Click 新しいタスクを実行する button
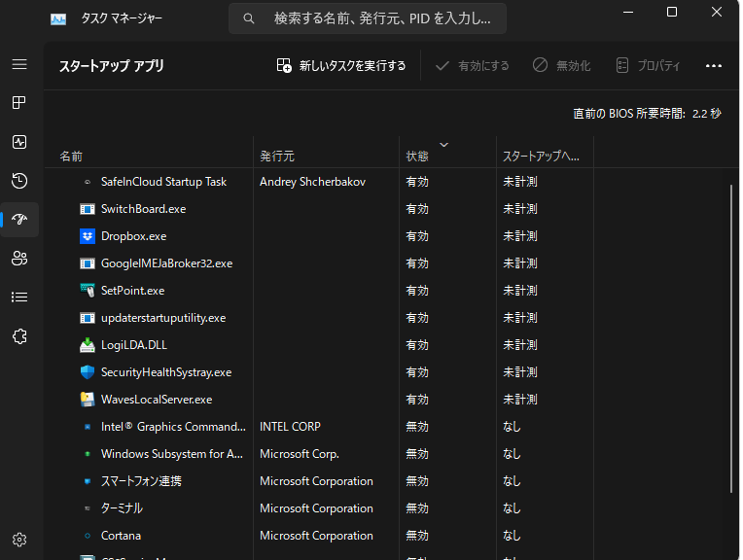 pyautogui.click(x=341, y=66)
